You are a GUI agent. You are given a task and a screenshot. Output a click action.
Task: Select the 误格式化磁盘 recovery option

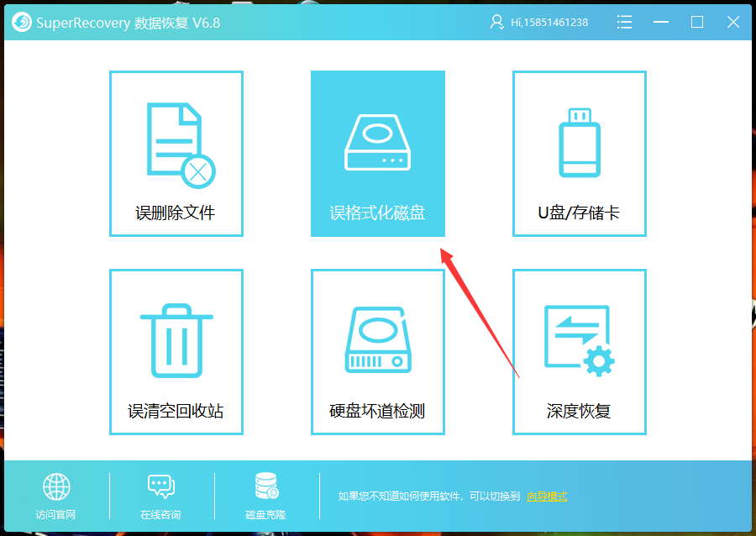pyautogui.click(x=377, y=154)
